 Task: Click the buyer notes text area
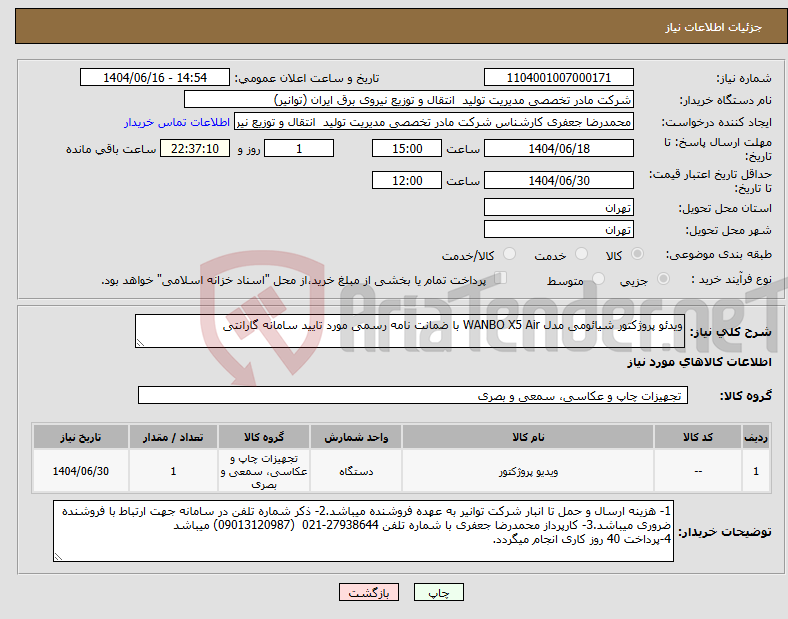pos(363,531)
